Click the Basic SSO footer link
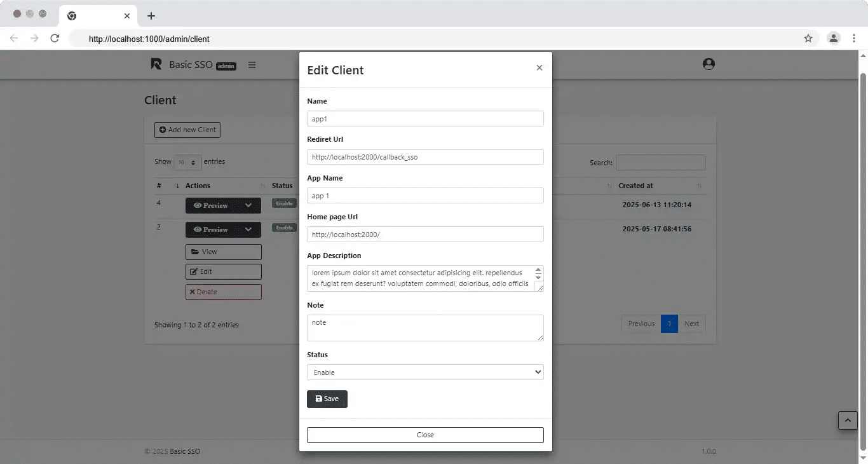 [x=185, y=451]
